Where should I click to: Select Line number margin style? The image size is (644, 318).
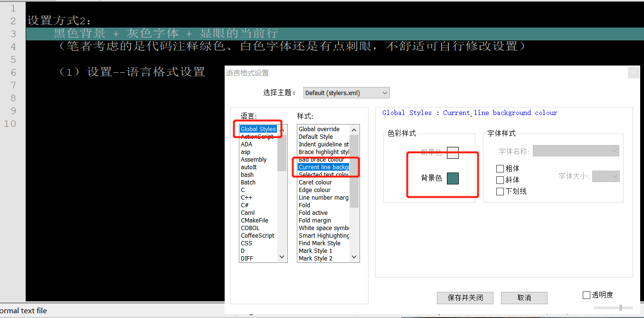tap(323, 197)
